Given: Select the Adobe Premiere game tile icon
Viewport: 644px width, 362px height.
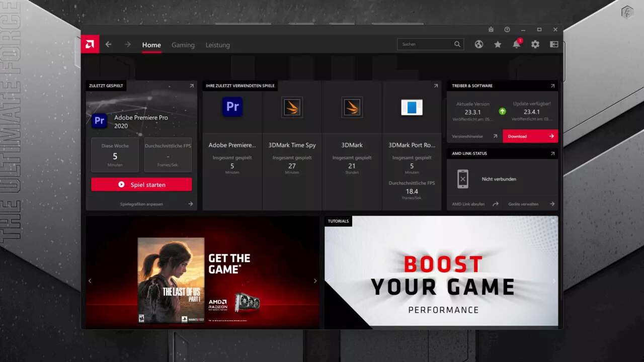Looking at the screenshot, I should 232,107.
